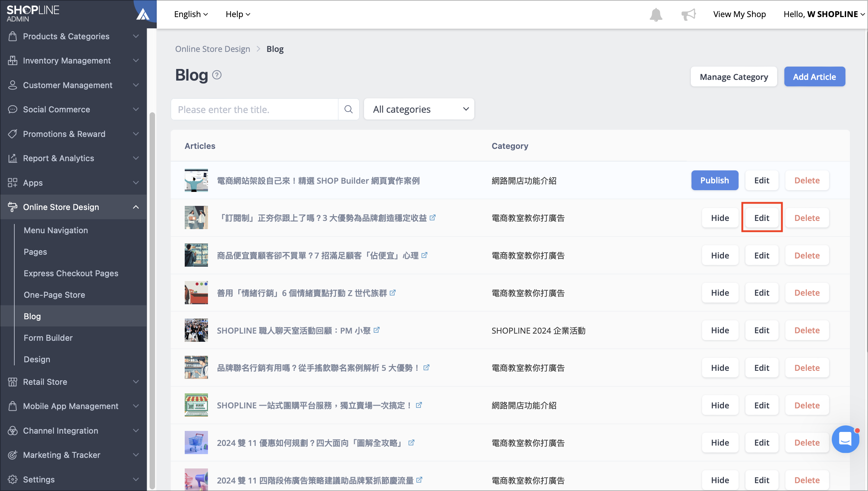Hide the 商品便宜 article

[720, 255]
